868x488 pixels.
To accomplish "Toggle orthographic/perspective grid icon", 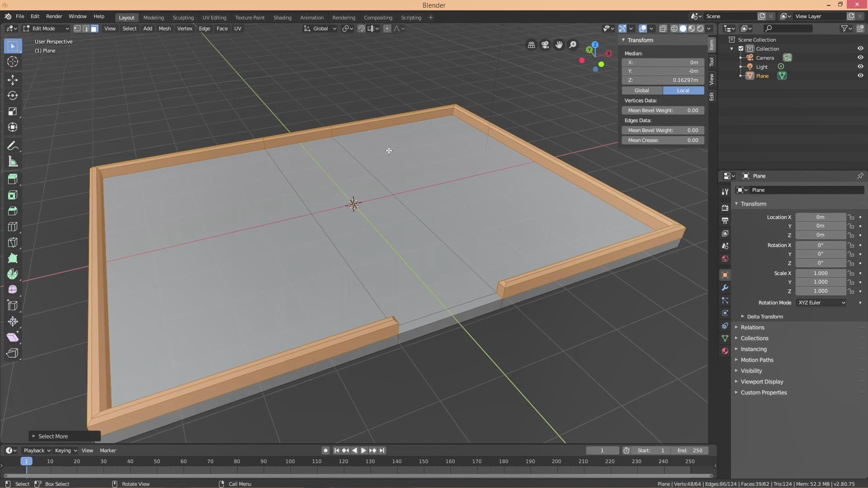I will [531, 45].
